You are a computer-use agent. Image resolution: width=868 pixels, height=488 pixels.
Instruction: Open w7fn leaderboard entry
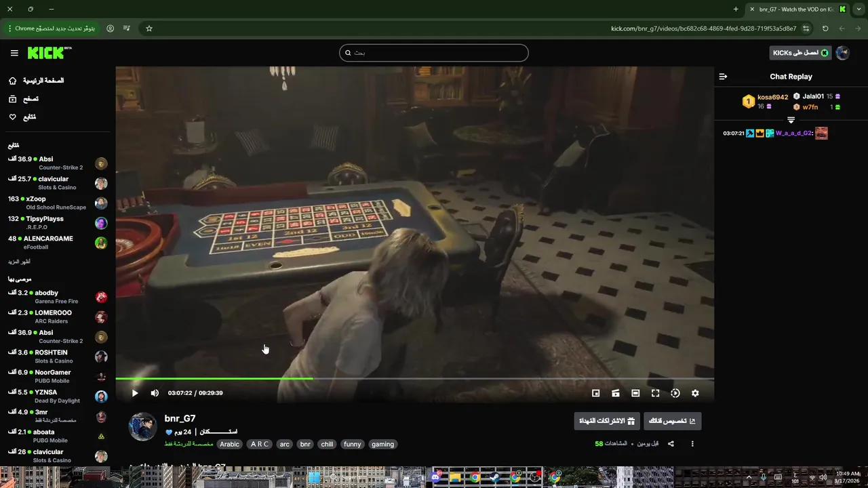click(816, 107)
